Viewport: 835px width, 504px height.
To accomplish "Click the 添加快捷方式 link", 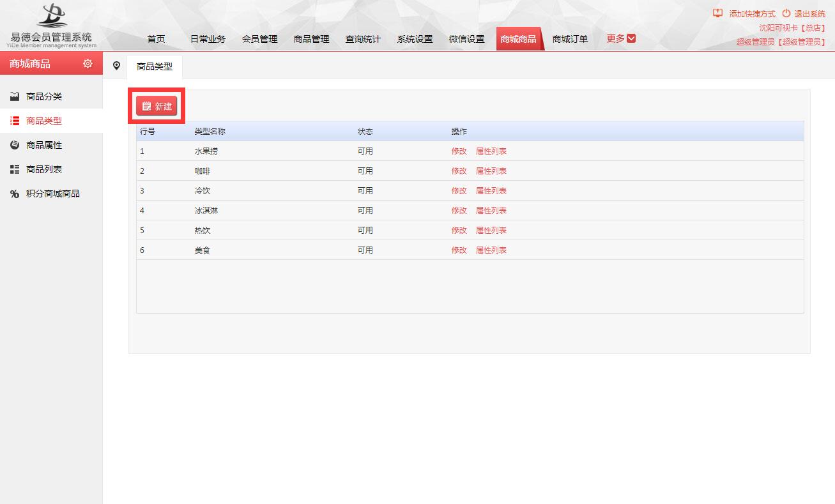I will (x=752, y=13).
